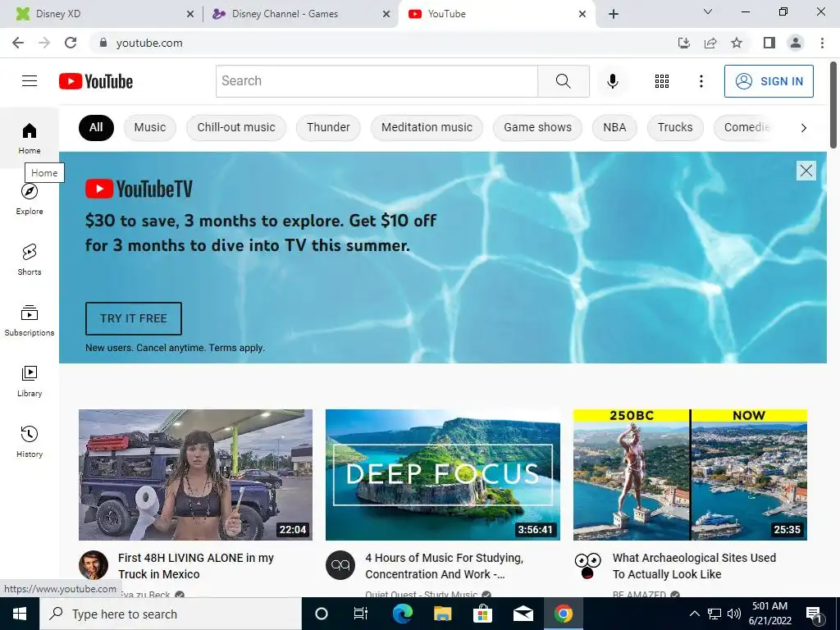Viewport: 840px width, 630px height.
Task: Open title What Archaeological Sites Used To Look Like
Action: [694, 566]
